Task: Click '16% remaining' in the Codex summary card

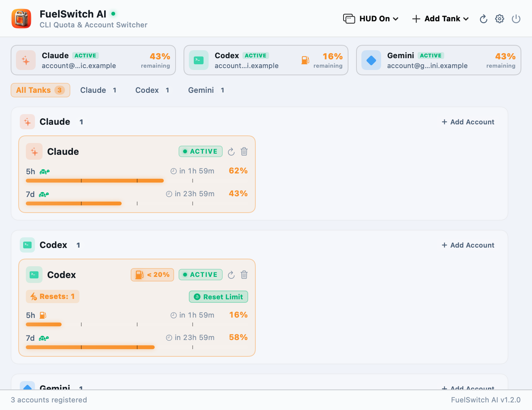Action: tap(328, 60)
